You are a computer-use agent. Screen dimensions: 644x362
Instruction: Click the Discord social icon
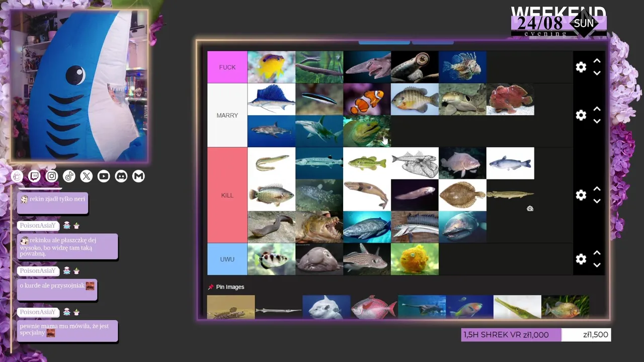click(x=121, y=176)
